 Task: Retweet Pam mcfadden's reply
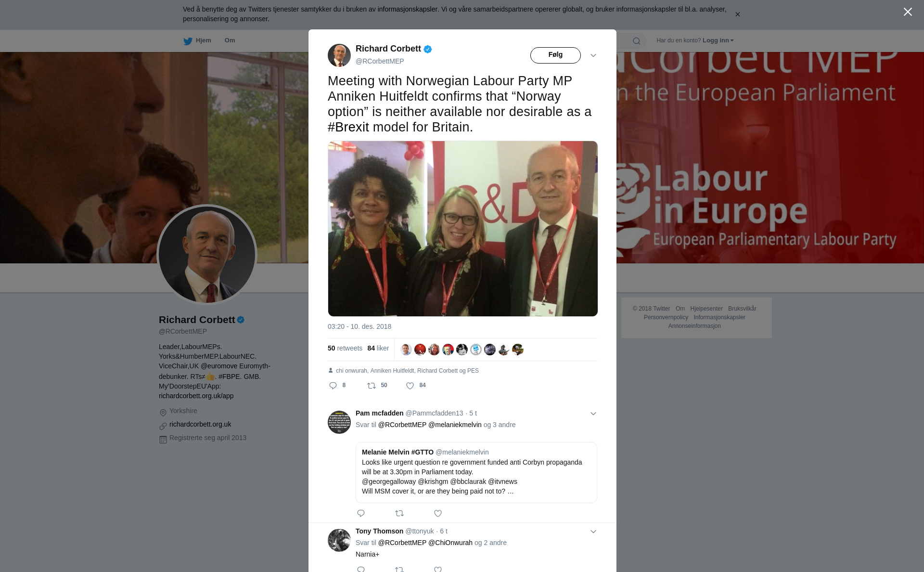pos(399,513)
